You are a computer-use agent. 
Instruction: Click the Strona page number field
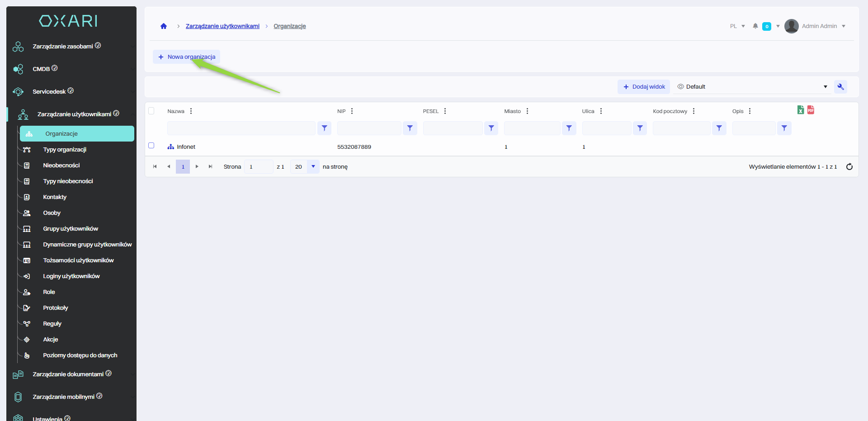point(258,167)
